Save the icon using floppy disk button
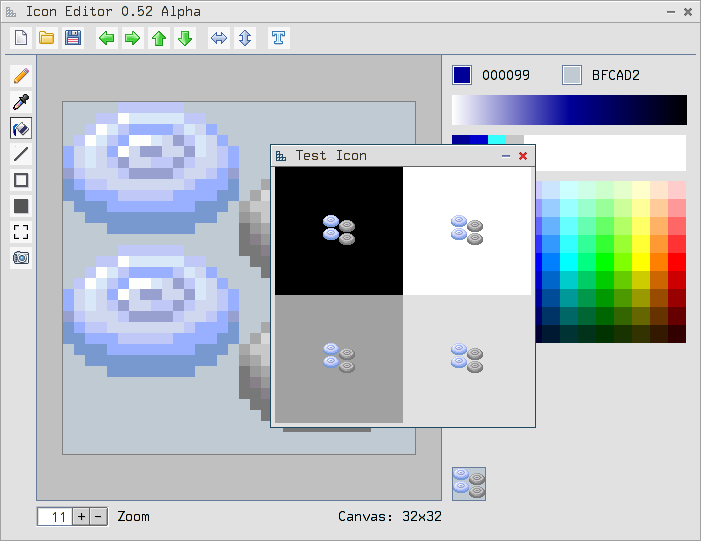 tap(72, 38)
